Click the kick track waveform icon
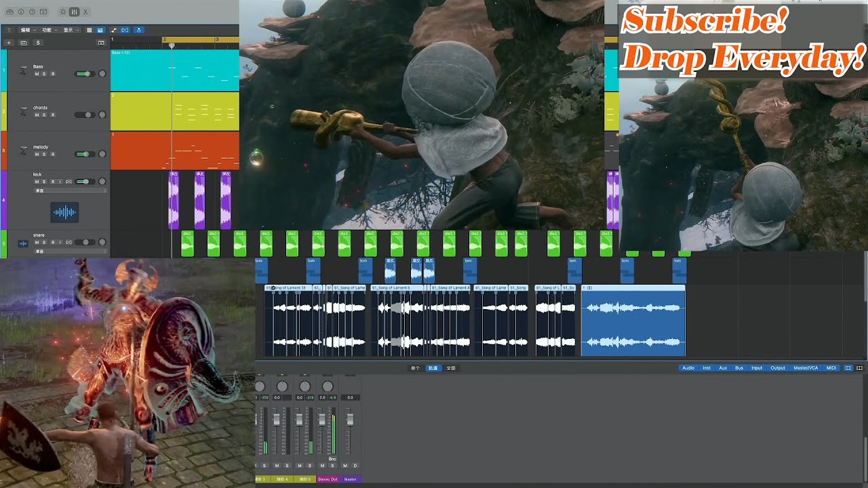868x488 pixels. tap(64, 212)
